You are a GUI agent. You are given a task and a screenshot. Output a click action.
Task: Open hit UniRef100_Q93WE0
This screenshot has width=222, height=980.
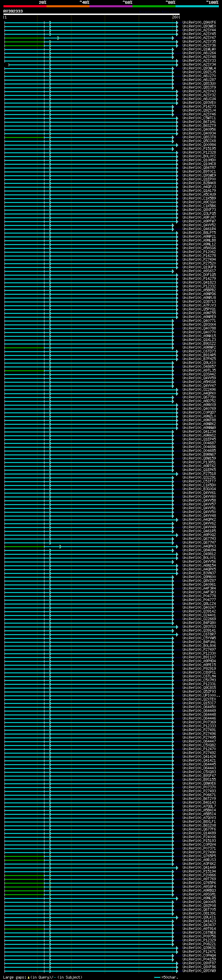pyautogui.click(x=199, y=26)
